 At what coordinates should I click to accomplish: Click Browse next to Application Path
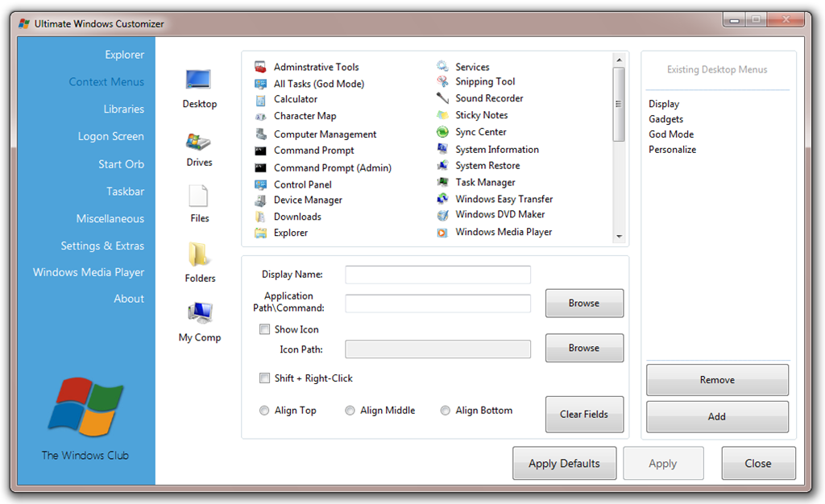pyautogui.click(x=584, y=304)
